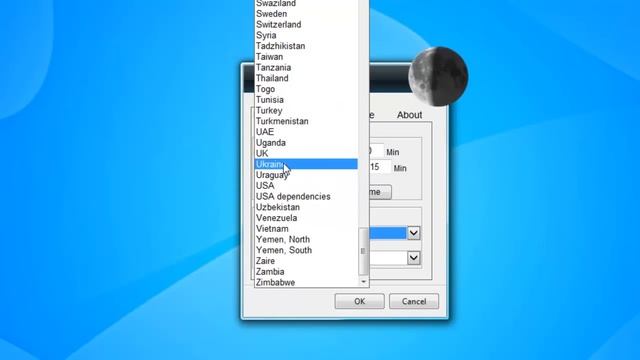Pick Tadzhikistan from the list

[x=306, y=46]
